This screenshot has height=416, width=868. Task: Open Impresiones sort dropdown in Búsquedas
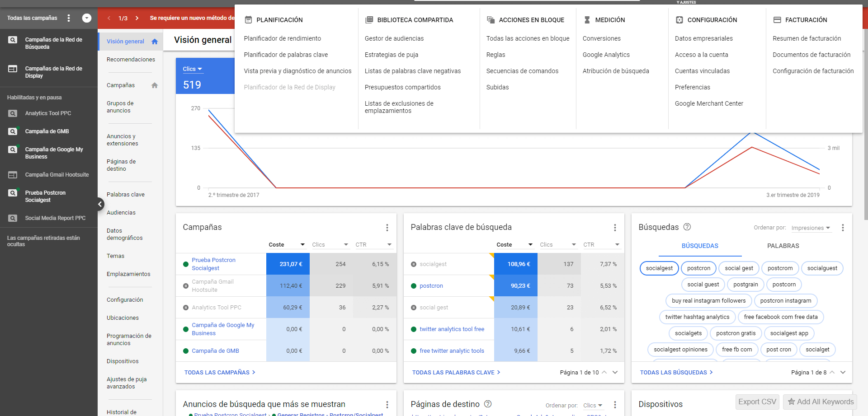(811, 228)
